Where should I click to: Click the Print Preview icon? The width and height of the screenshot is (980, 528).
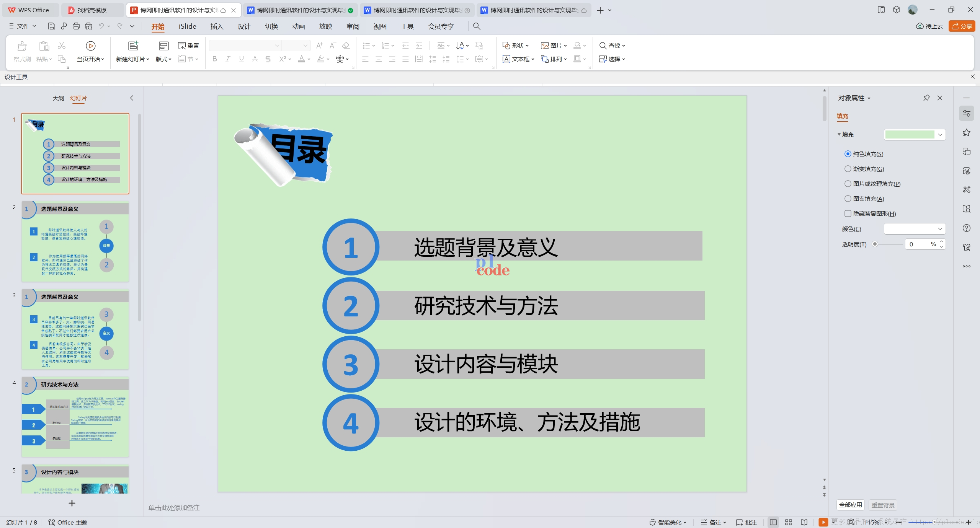88,26
